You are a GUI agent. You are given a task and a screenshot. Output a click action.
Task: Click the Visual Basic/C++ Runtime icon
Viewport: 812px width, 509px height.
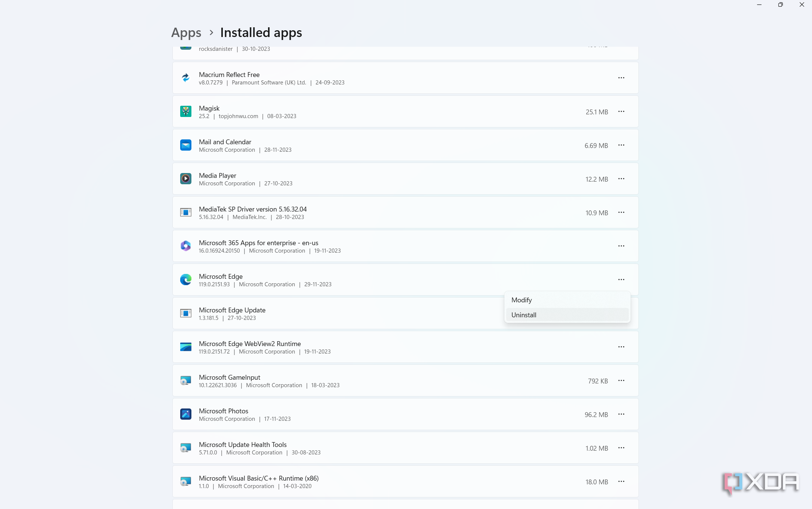point(186,481)
